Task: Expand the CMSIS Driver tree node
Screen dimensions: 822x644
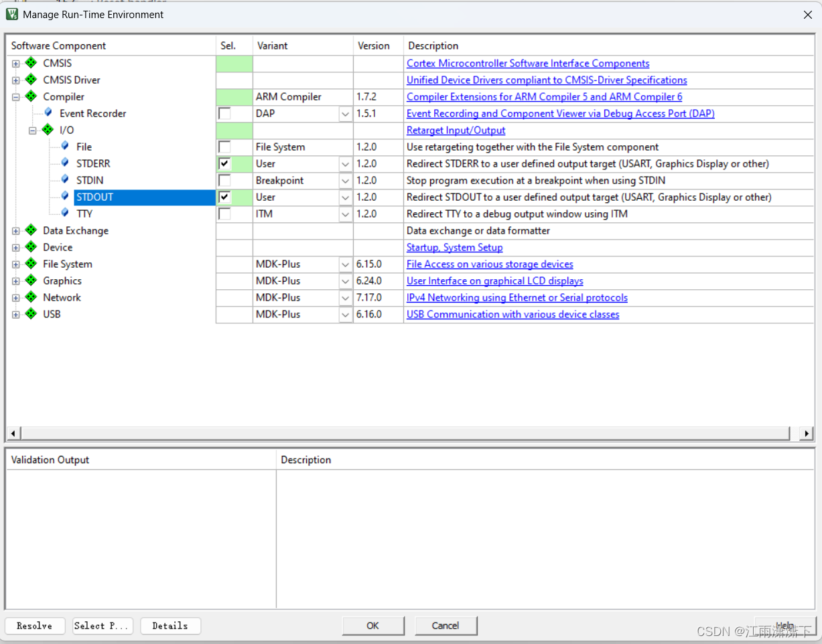Action: coord(15,80)
